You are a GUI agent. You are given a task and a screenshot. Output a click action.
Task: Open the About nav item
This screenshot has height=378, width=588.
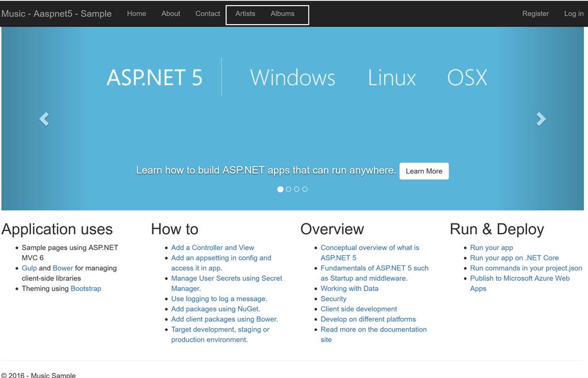(x=171, y=14)
